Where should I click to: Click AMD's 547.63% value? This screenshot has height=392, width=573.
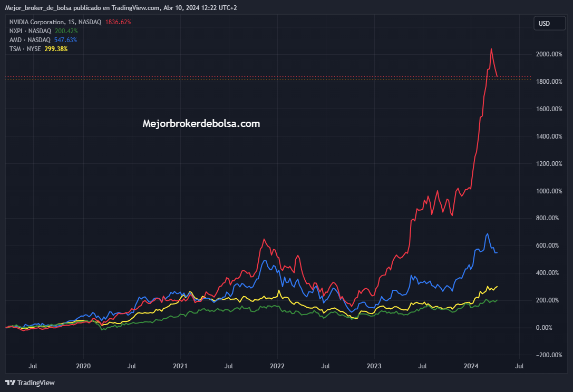(x=65, y=40)
